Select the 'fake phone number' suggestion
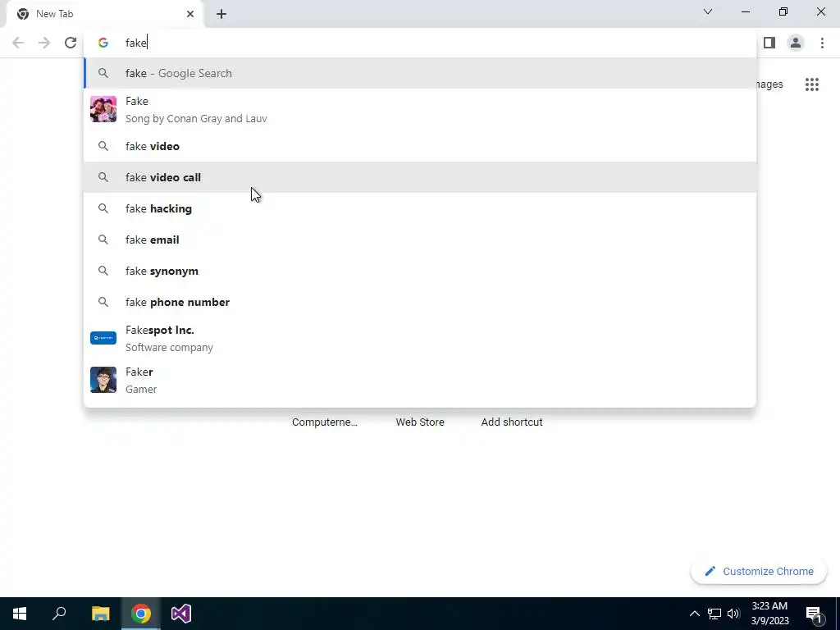 click(x=420, y=302)
